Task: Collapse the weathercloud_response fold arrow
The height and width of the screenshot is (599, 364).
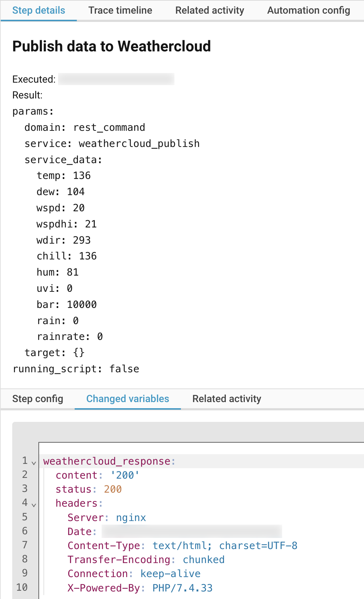Action: (x=34, y=463)
